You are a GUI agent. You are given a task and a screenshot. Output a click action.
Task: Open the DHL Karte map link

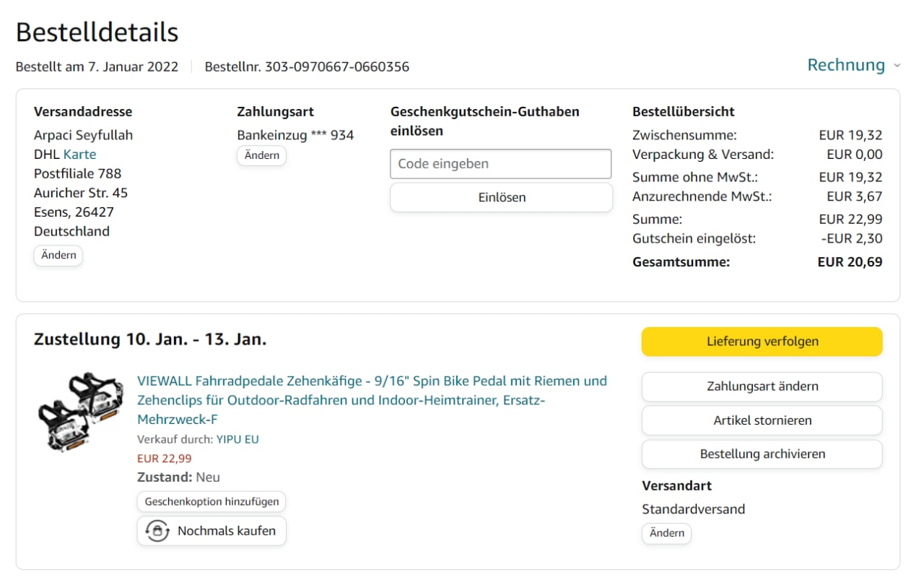click(79, 155)
